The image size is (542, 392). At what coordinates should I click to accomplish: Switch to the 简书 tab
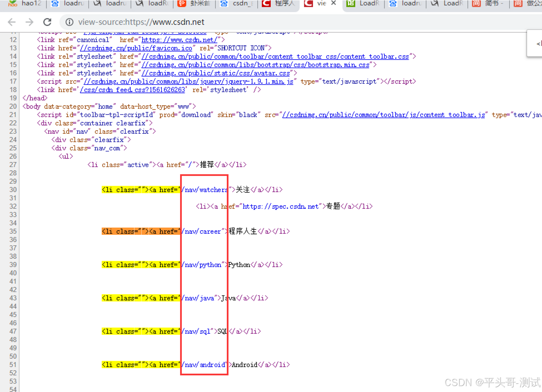[x=488, y=3]
